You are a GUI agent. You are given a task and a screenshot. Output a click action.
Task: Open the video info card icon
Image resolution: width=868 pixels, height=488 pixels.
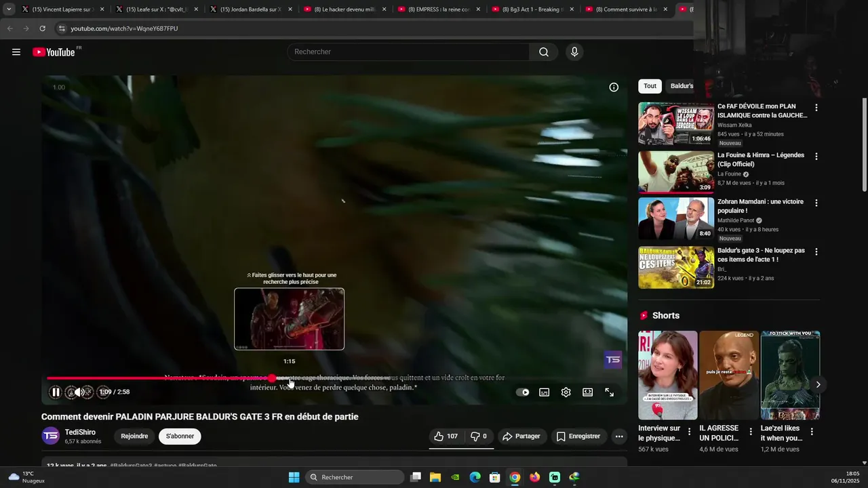[x=614, y=87]
